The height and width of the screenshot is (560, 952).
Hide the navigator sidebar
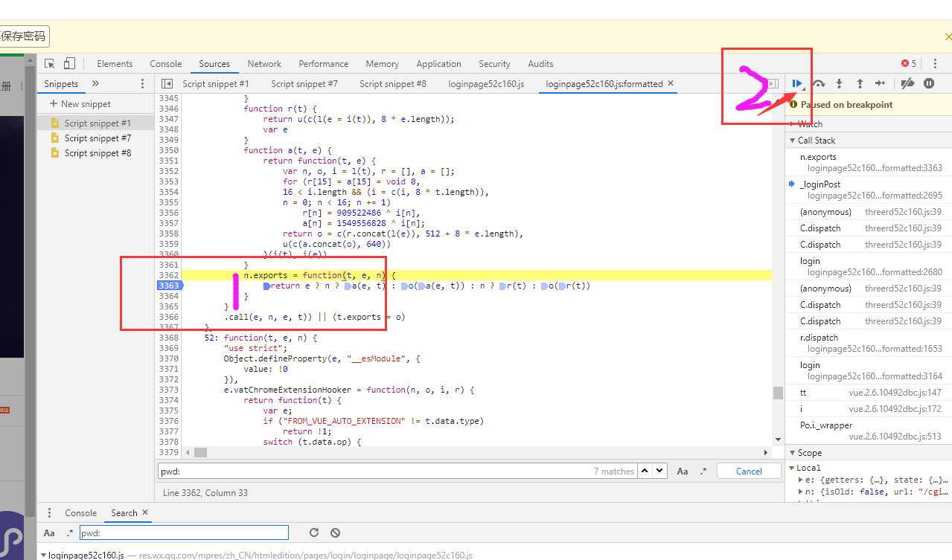[167, 84]
